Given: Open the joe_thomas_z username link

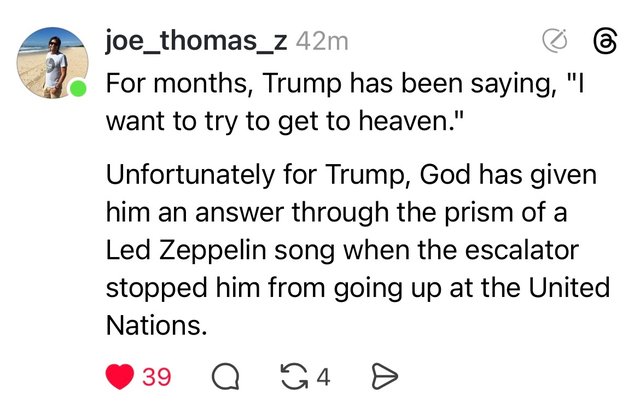Looking at the screenshot, I should pos(196,41).
